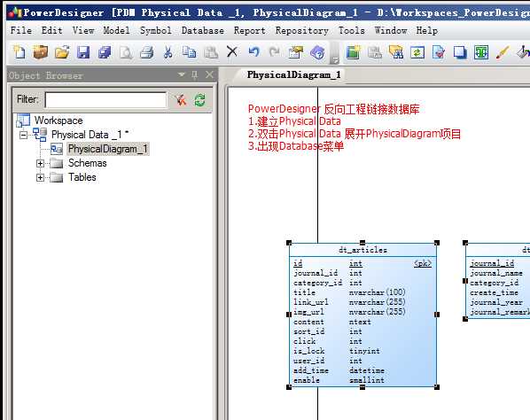The width and height of the screenshot is (530, 420).
Task: Refresh the Object Browser filter
Action: 199,100
